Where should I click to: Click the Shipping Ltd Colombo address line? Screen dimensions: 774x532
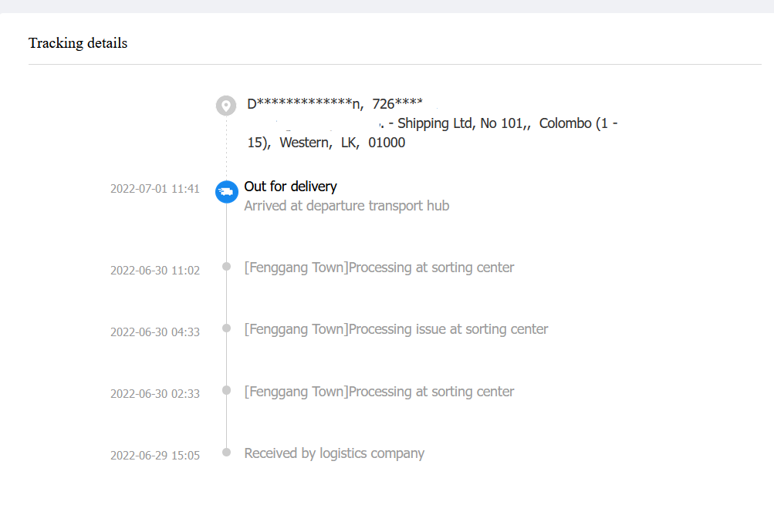click(499, 123)
